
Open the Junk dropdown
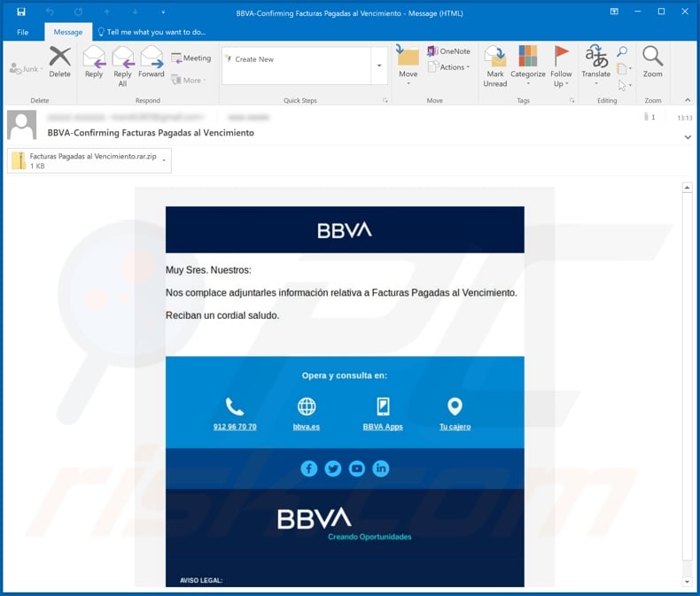(x=26, y=69)
